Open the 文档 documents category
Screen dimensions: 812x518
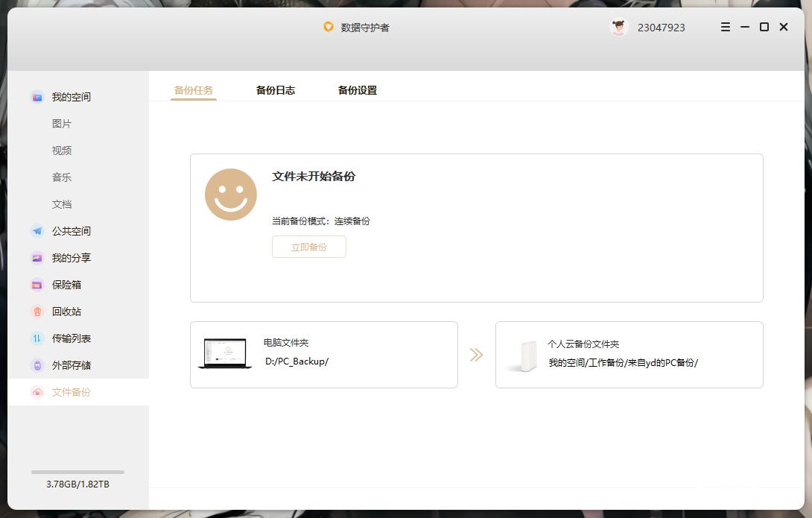tap(62, 203)
